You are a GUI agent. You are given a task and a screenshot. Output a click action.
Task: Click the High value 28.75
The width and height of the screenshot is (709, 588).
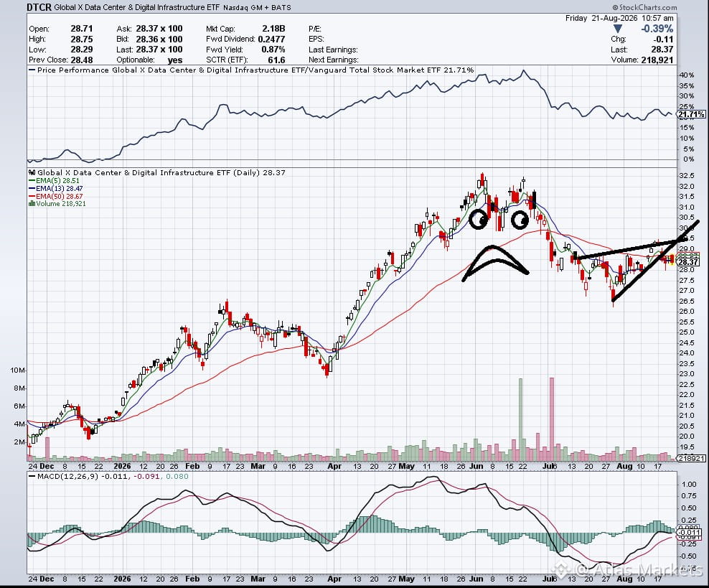[81, 39]
